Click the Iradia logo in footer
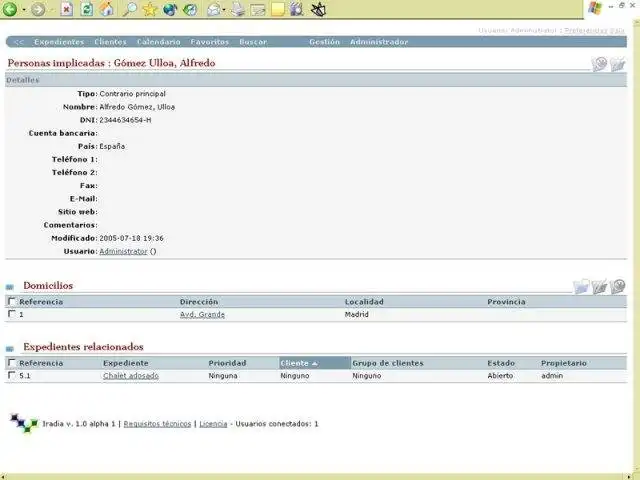This screenshot has height=480, width=640. 24,423
